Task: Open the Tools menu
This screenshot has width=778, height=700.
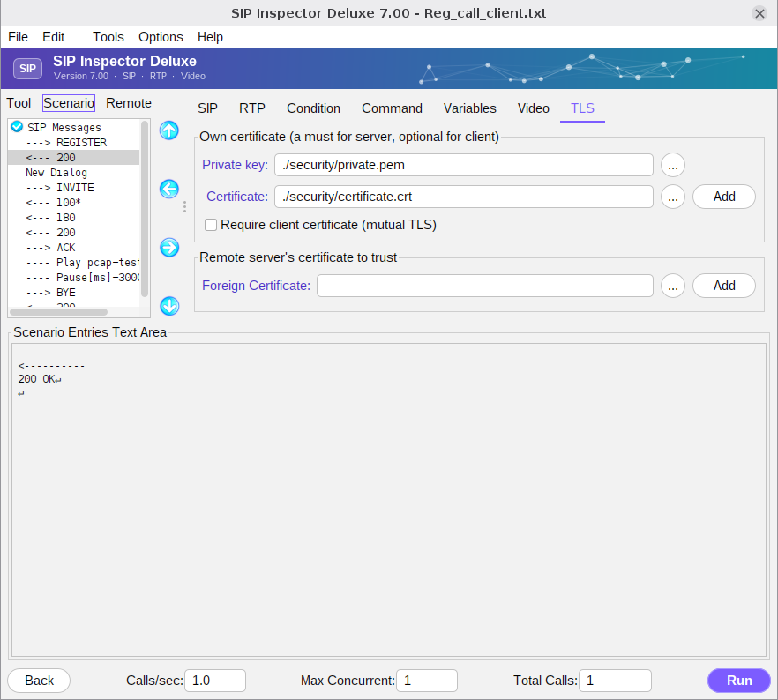Action: 108,37
